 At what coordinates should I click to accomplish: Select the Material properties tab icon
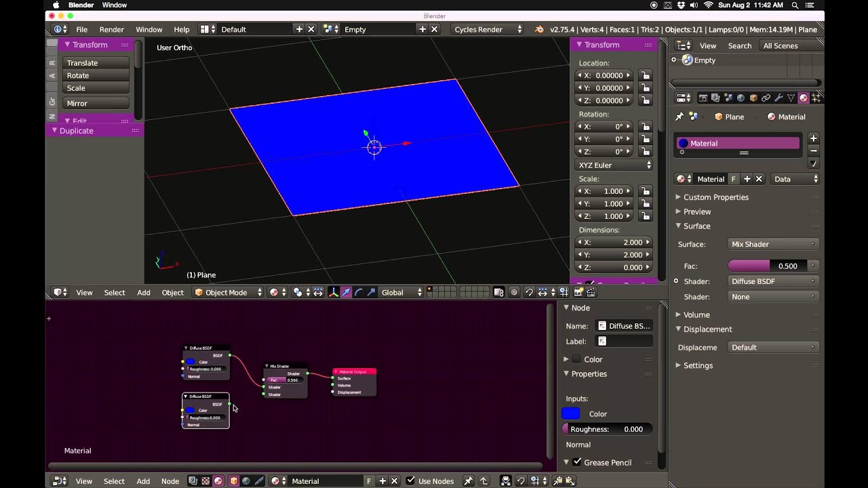click(x=804, y=98)
